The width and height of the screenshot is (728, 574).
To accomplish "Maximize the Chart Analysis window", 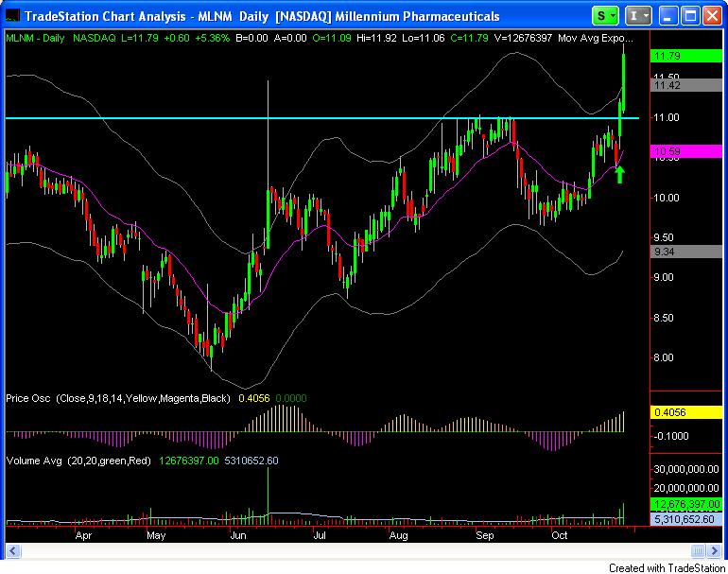I will (690, 16).
